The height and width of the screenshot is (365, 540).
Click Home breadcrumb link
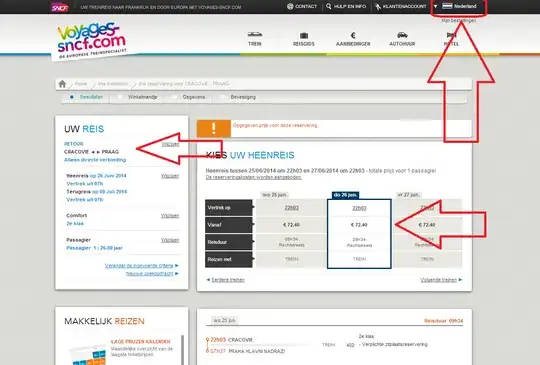81,84
